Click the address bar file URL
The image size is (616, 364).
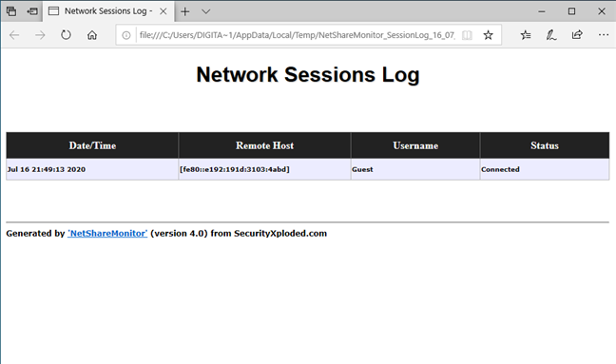tap(298, 35)
